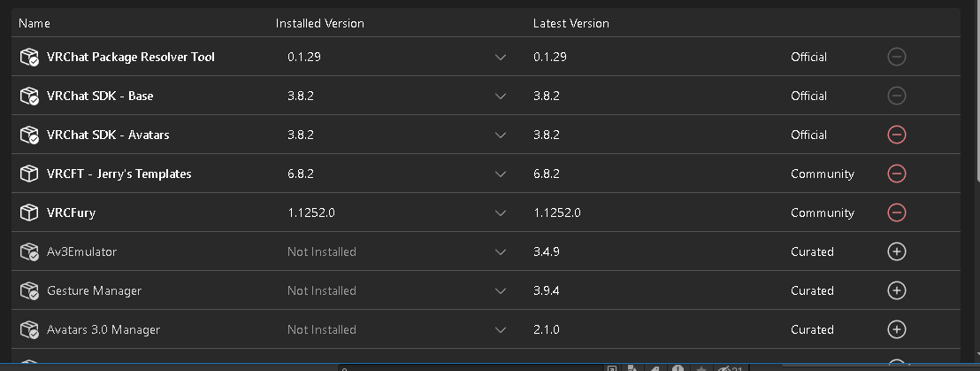
Task: Remove VRCFT - Jerry's Templates package
Action: pos(896,174)
